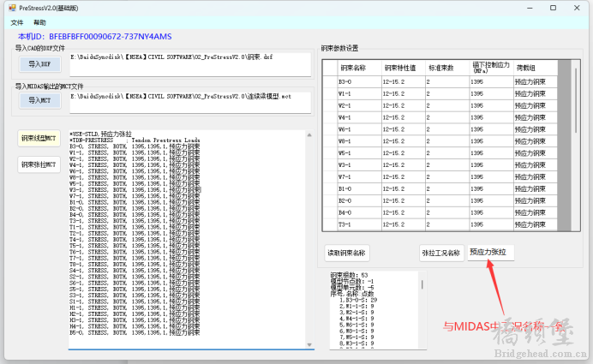Click the 钢束根数: 53 line in info box
Image resolution: width=593 pixels, height=364 pixels.
[349, 275]
